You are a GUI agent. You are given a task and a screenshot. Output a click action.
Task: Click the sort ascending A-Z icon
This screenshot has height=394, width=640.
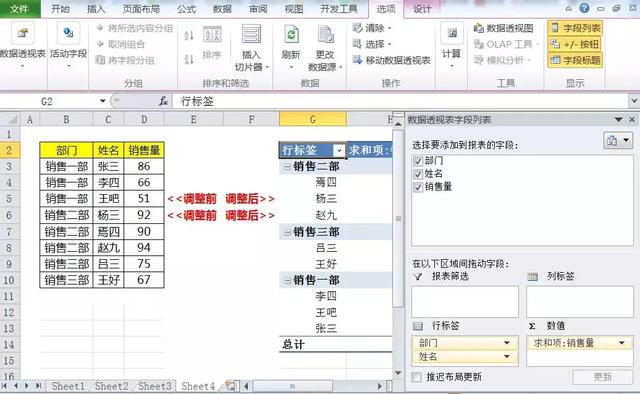coord(189,36)
